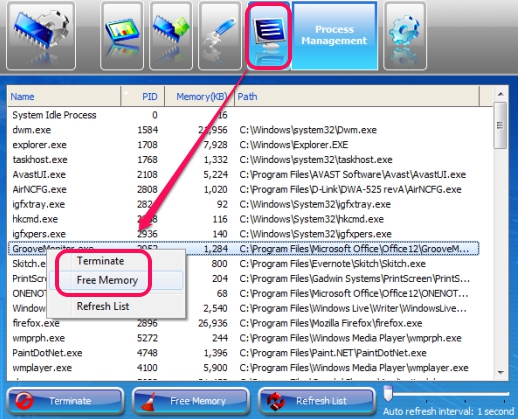Screen dimensions: 518x419
Task: Open the wrench and screwdriver tools icon
Action: coord(220,35)
